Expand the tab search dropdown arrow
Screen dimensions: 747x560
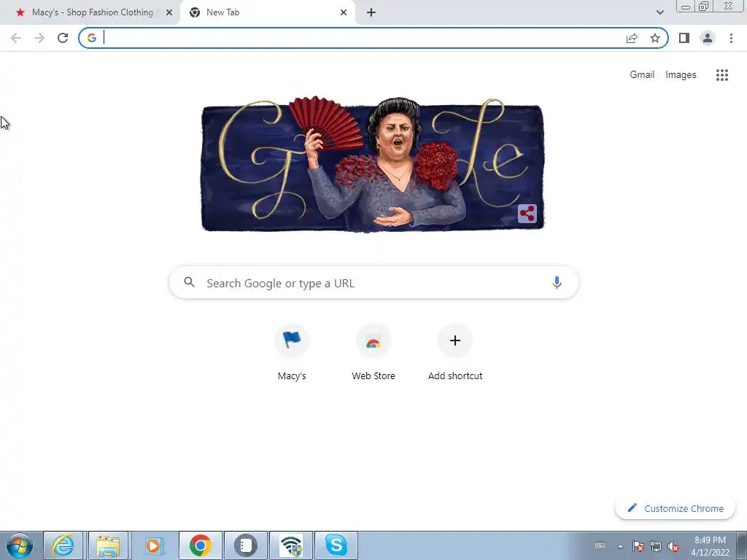[x=659, y=12]
